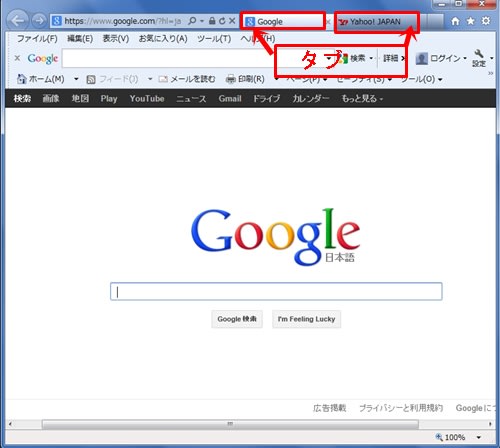The width and height of the screenshot is (500, 448).
Task: Click the horizontal scrollbar right arrow
Action: pyautogui.click(x=490, y=424)
